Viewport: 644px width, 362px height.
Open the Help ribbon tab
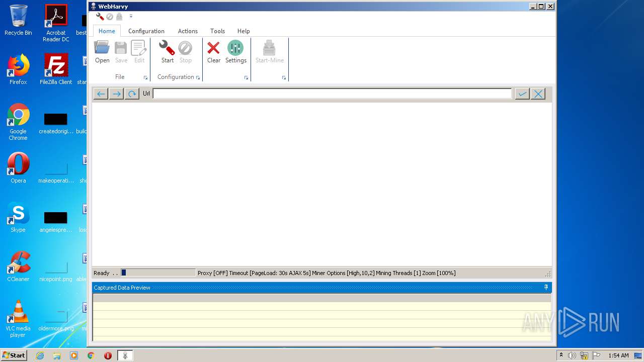244,31
